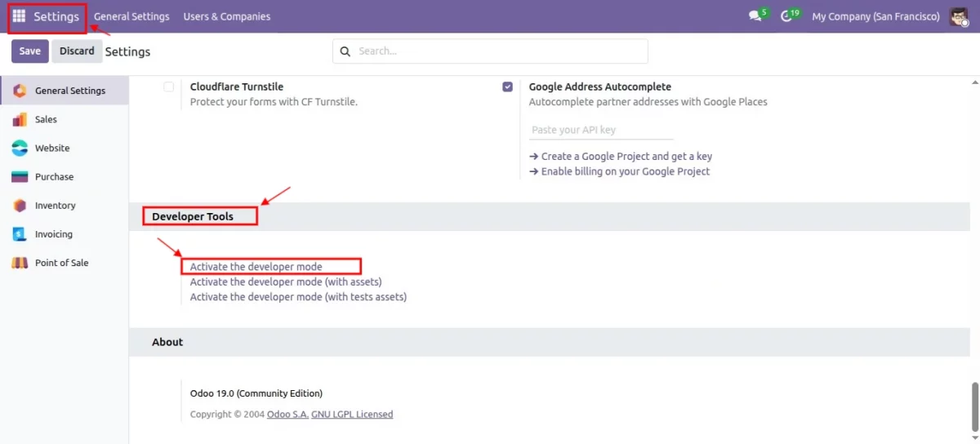
Task: Open the My Company (San Francisco) switcher
Action: coord(875,16)
